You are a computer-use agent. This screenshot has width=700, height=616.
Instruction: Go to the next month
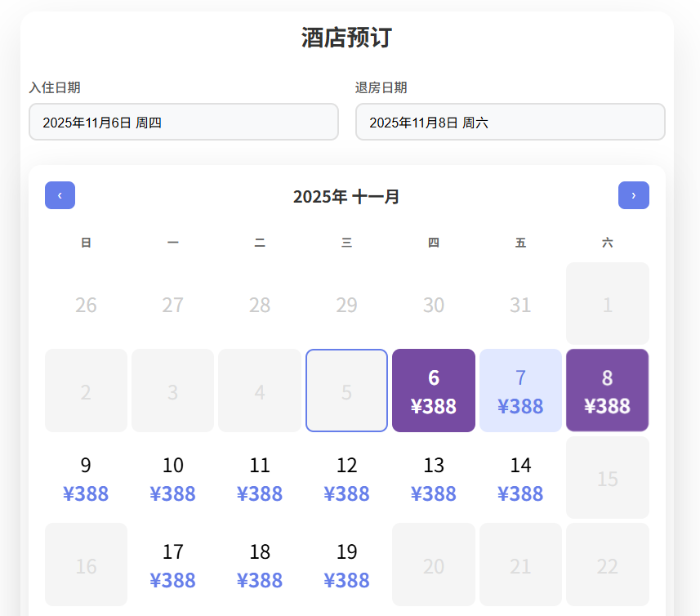click(x=634, y=195)
